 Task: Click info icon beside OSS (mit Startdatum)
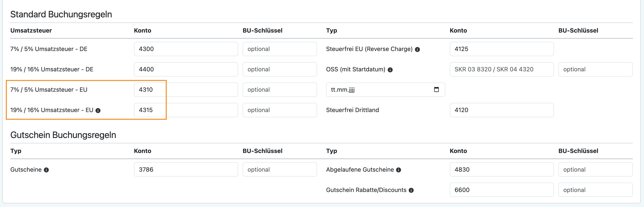click(x=390, y=70)
